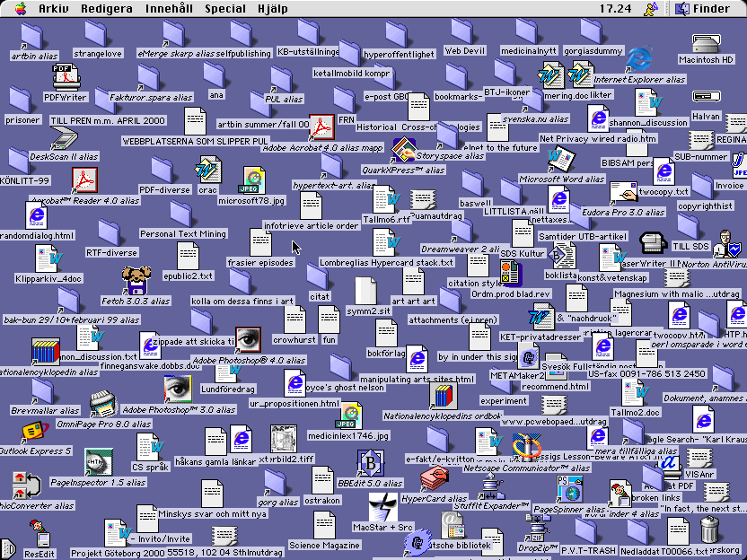Click the menu bar clock 17.24
The width and height of the screenshot is (747, 560).
click(615, 9)
